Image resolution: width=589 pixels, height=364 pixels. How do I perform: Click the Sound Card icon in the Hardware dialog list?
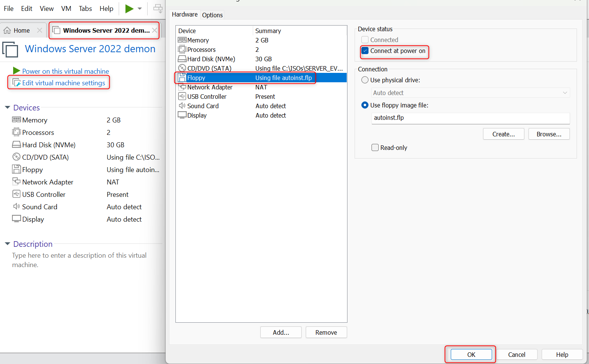coord(182,106)
